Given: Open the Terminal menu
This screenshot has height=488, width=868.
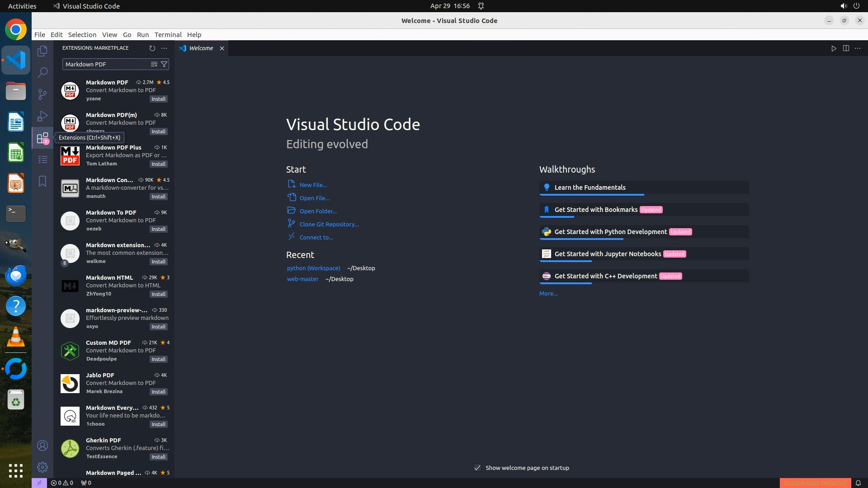Looking at the screenshot, I should coord(168,35).
